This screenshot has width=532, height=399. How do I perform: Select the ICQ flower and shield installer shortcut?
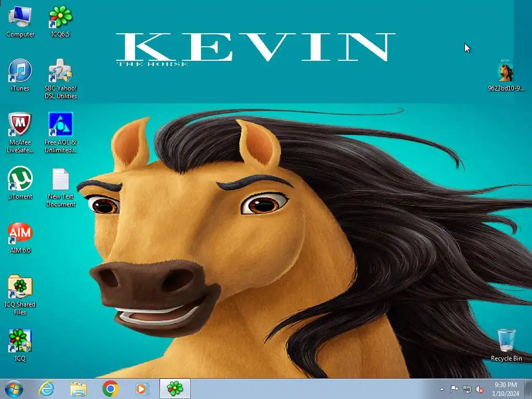click(20, 345)
